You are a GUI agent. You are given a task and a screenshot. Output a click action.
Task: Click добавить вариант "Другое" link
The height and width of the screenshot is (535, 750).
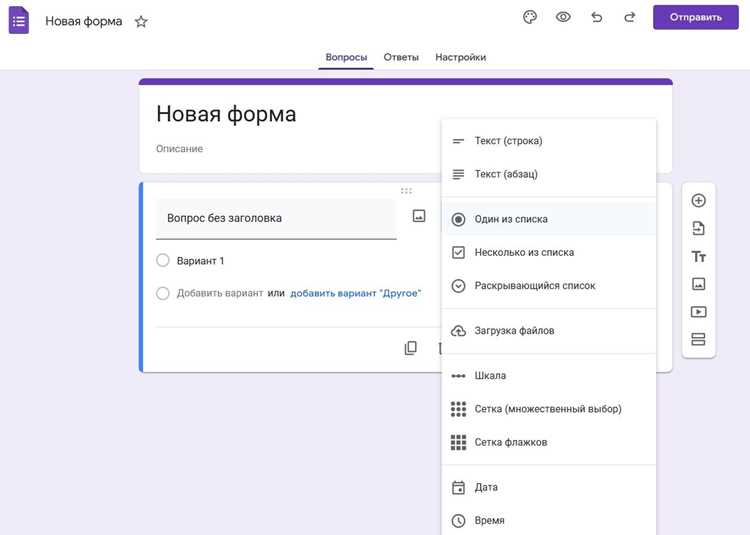coord(355,293)
